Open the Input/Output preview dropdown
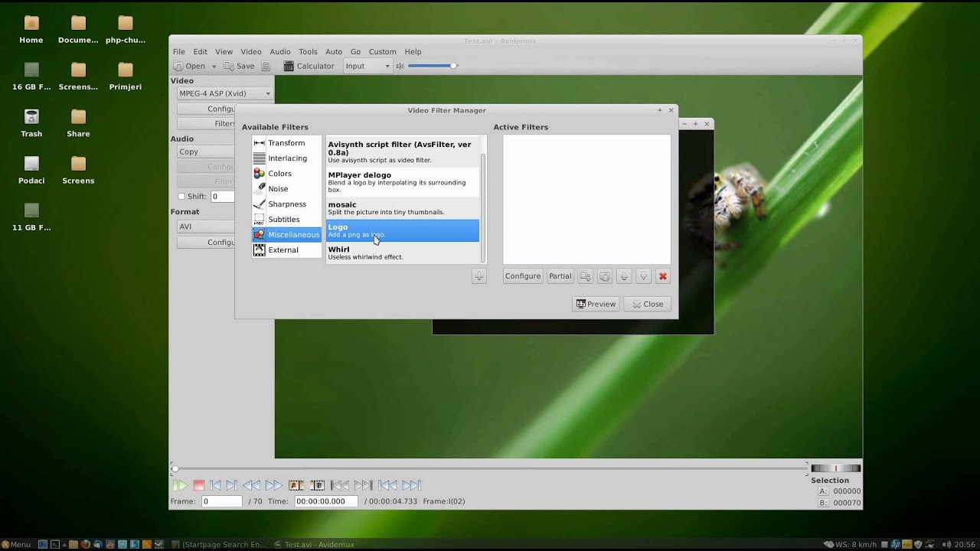 pos(367,67)
